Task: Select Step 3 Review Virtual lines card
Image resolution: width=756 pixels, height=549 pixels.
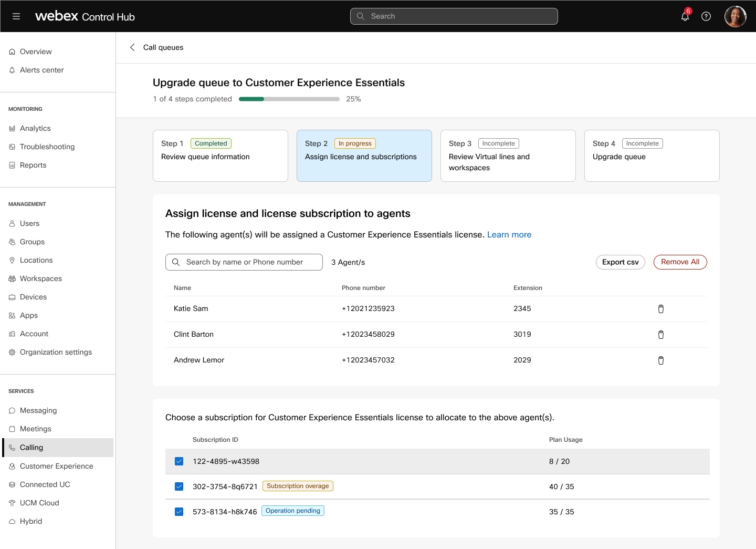Action: click(508, 156)
